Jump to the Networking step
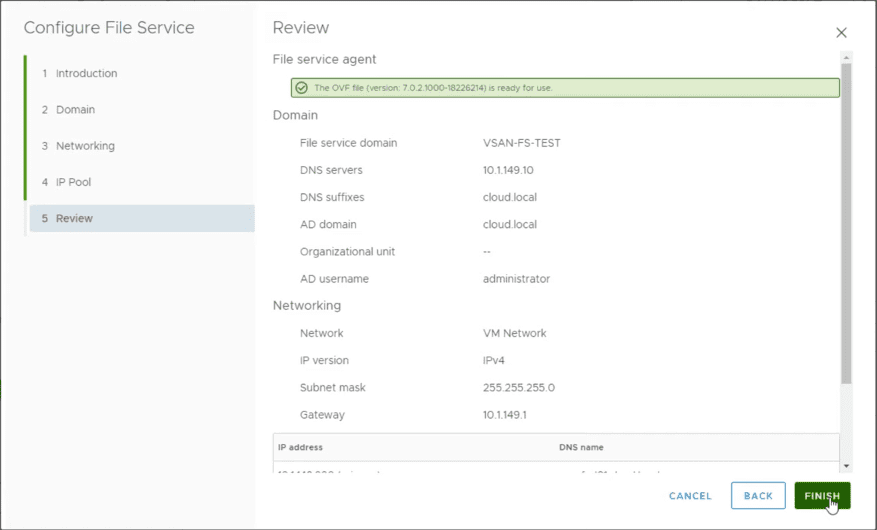This screenshot has height=530, width=877. [x=85, y=146]
